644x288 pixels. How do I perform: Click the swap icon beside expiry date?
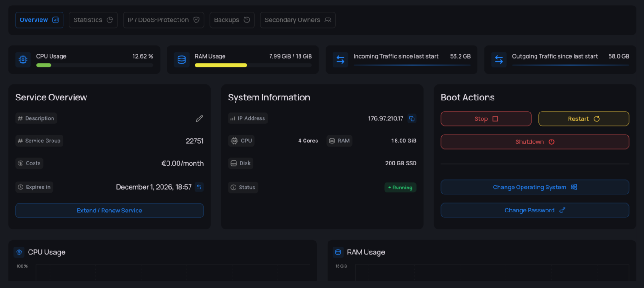point(199,187)
